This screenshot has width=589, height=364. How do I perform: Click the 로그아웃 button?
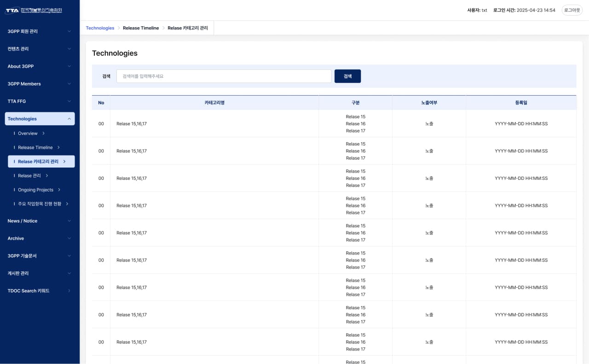coord(572,10)
